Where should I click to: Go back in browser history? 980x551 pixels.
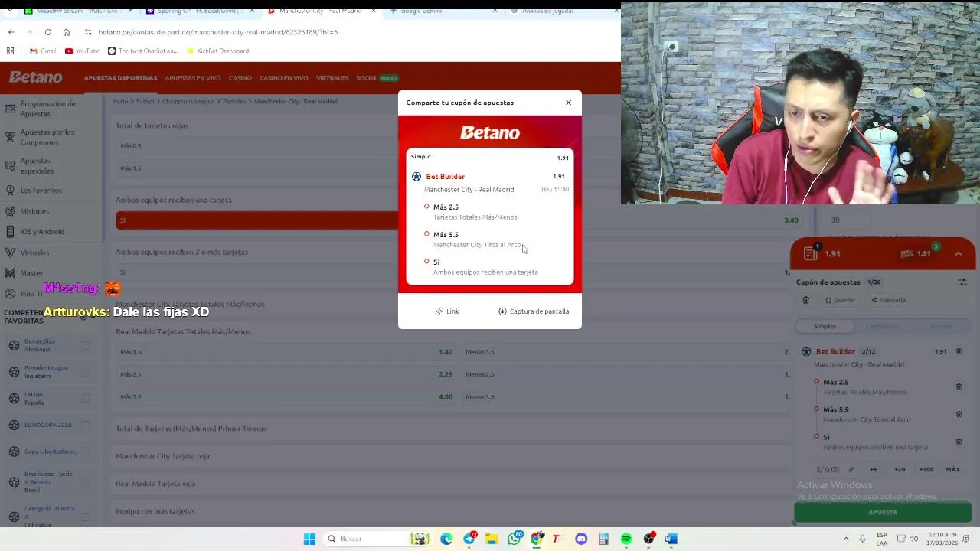tap(11, 32)
